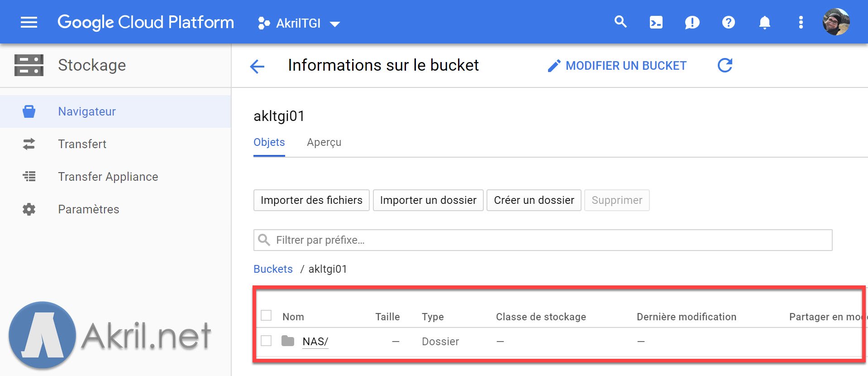The height and width of the screenshot is (376, 868).
Task: Refresh the bucket information
Action: tap(725, 65)
